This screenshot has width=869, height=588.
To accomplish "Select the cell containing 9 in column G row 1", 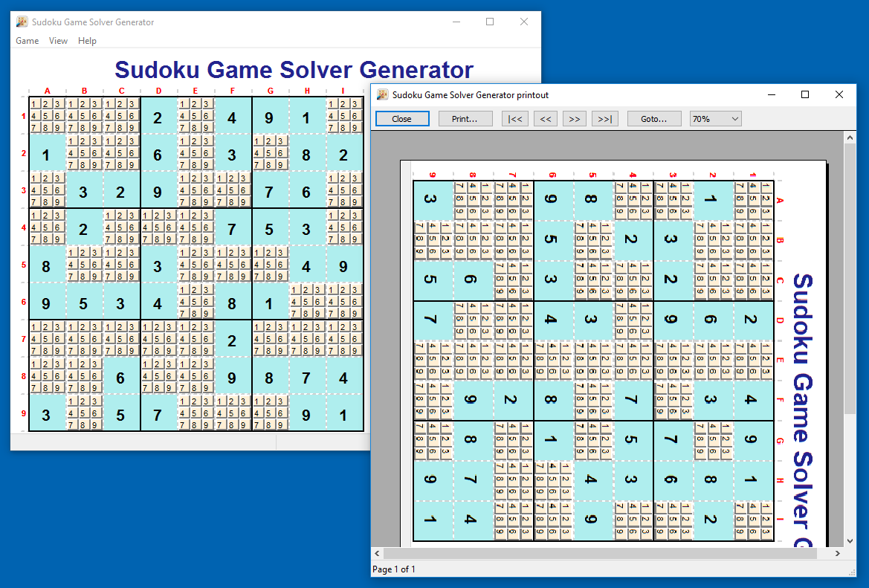I will [x=270, y=117].
